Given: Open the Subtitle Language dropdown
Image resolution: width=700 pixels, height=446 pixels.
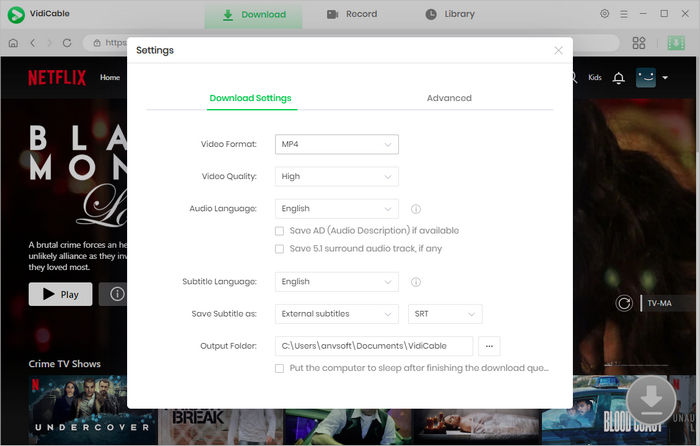Looking at the screenshot, I should pyautogui.click(x=337, y=282).
